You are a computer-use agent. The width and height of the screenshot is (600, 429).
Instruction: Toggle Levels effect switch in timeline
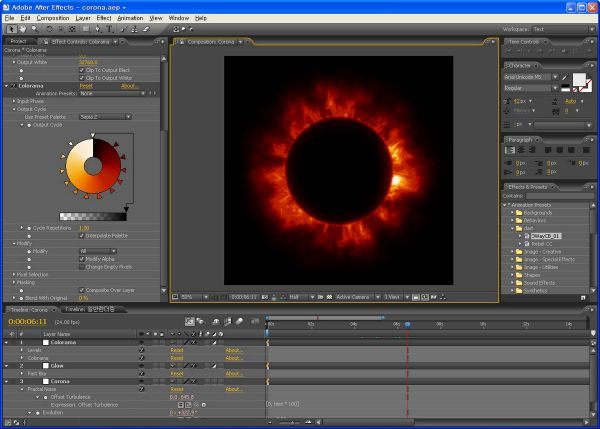pos(142,350)
